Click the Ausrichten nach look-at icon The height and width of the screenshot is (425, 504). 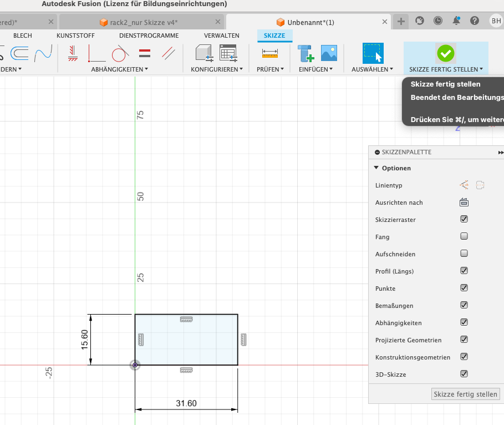464,203
